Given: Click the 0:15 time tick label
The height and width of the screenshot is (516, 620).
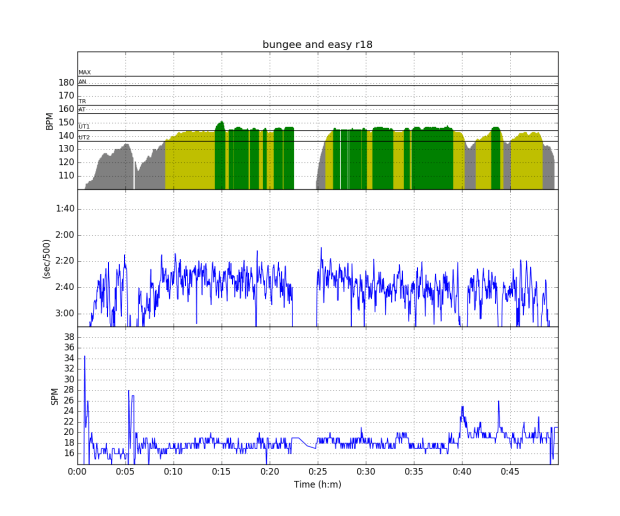Looking at the screenshot, I should coord(221,471).
